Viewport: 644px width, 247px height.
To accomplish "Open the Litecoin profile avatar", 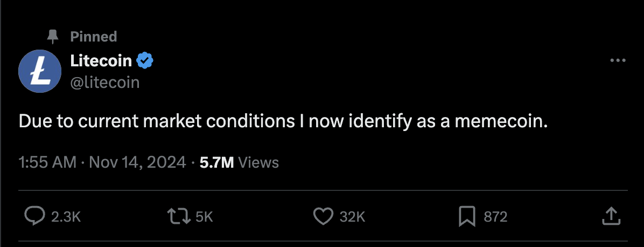I will point(40,71).
